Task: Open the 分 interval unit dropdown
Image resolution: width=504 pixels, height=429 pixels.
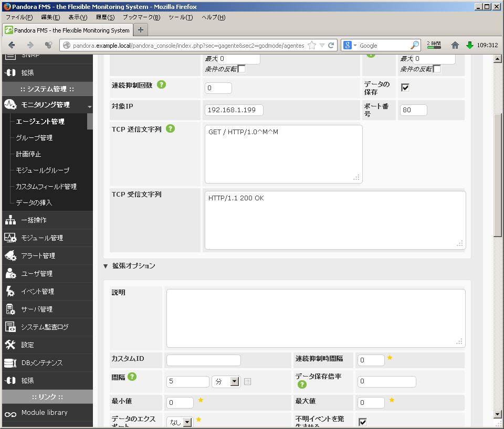Action: click(226, 381)
